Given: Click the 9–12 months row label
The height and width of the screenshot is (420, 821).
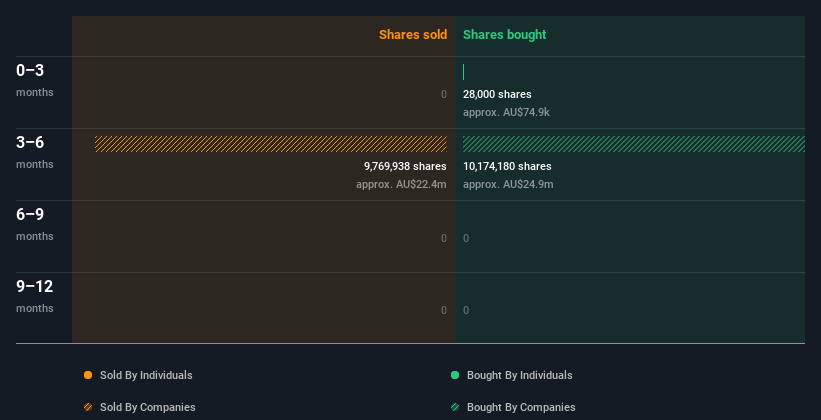Looking at the screenshot, I should pos(35,296).
